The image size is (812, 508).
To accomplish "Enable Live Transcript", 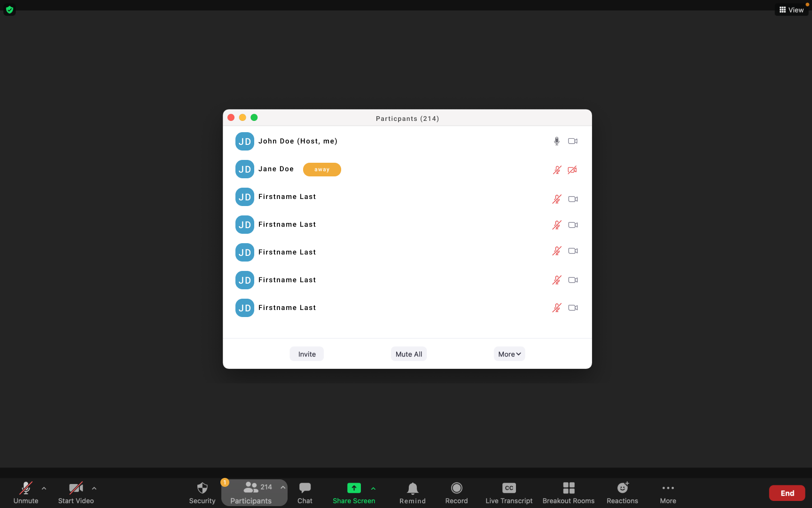I will (x=508, y=492).
